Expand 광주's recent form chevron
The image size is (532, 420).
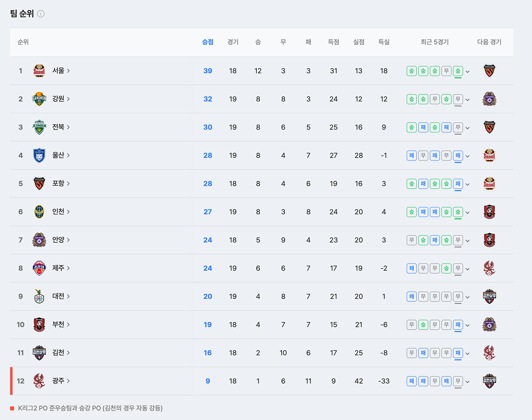467,381
